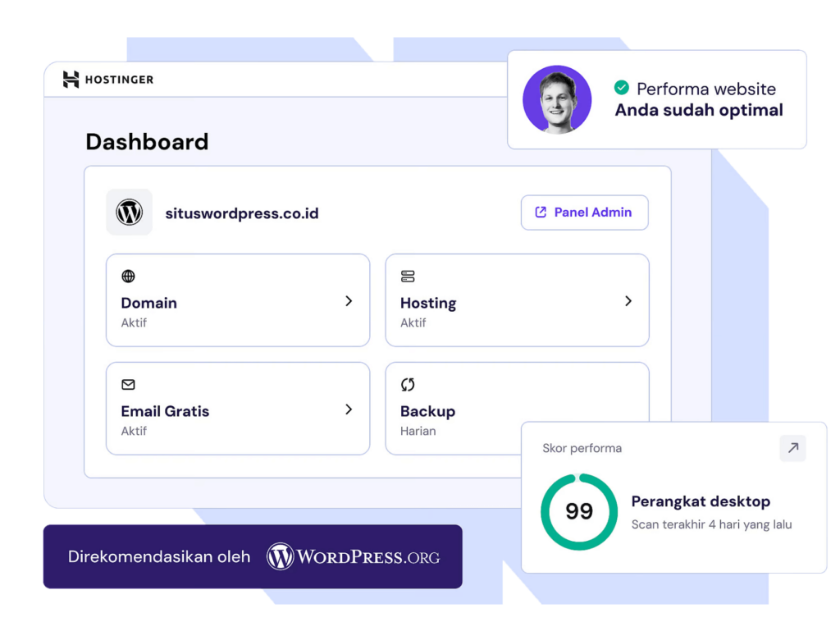Click the envelope icon on Email Gratis card

click(x=128, y=385)
